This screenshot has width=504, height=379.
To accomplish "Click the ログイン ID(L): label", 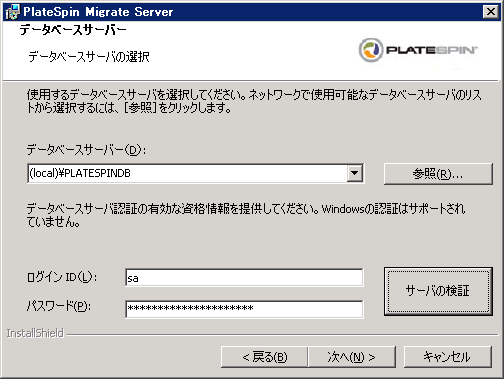I will [x=62, y=277].
